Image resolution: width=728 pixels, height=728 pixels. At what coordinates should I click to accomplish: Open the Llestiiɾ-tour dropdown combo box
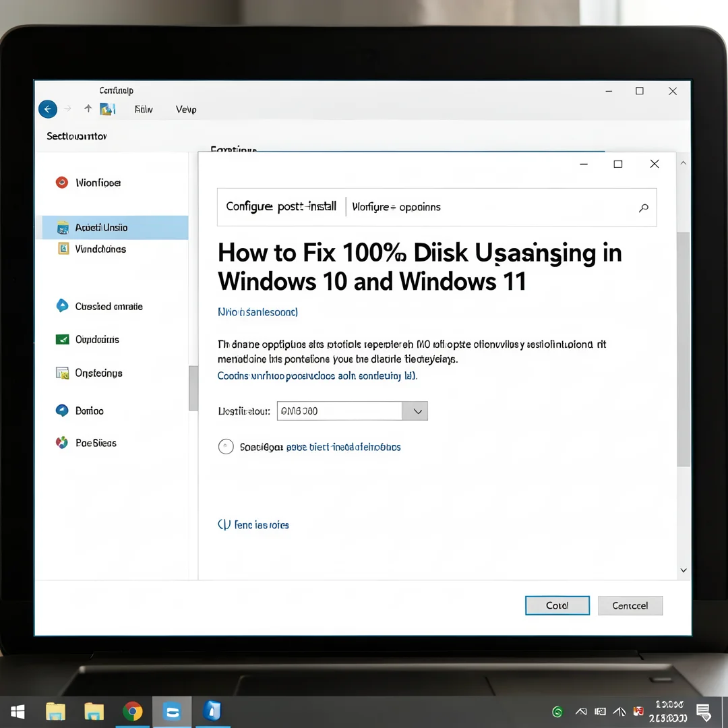(x=352, y=411)
